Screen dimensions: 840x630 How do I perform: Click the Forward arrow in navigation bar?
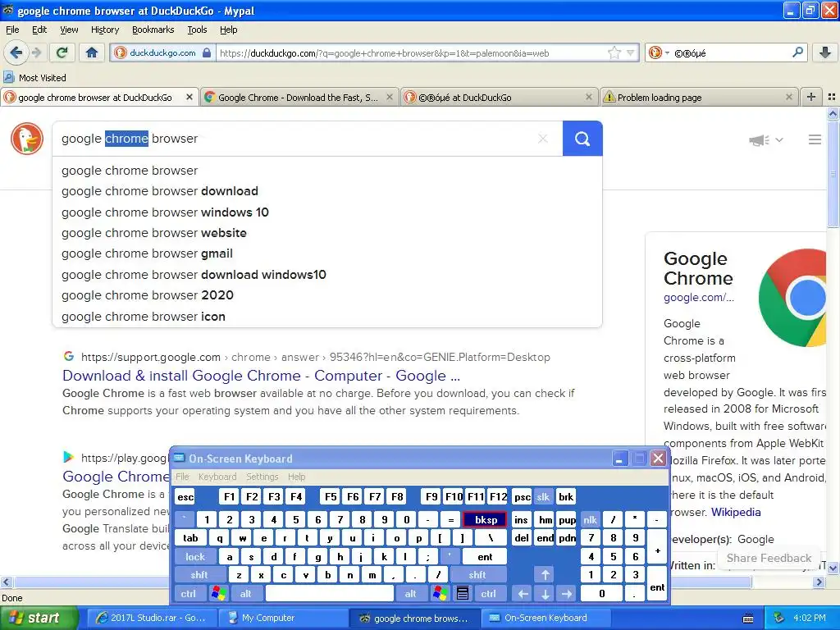coord(36,52)
